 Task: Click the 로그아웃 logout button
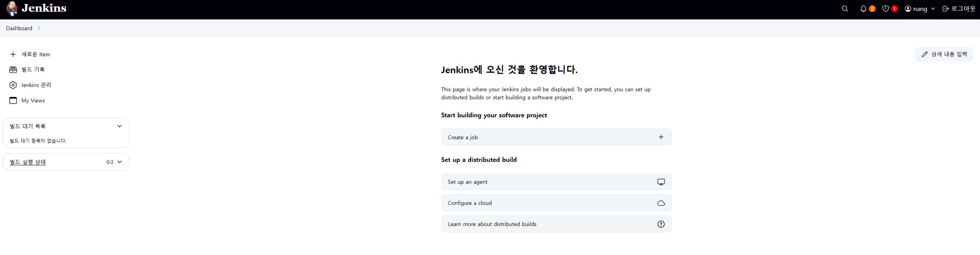click(x=958, y=9)
